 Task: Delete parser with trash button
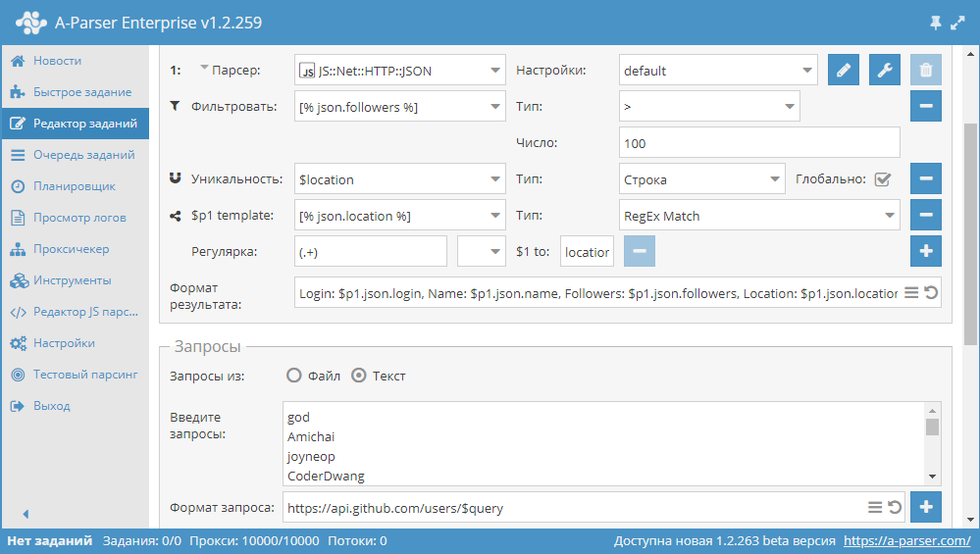926,70
